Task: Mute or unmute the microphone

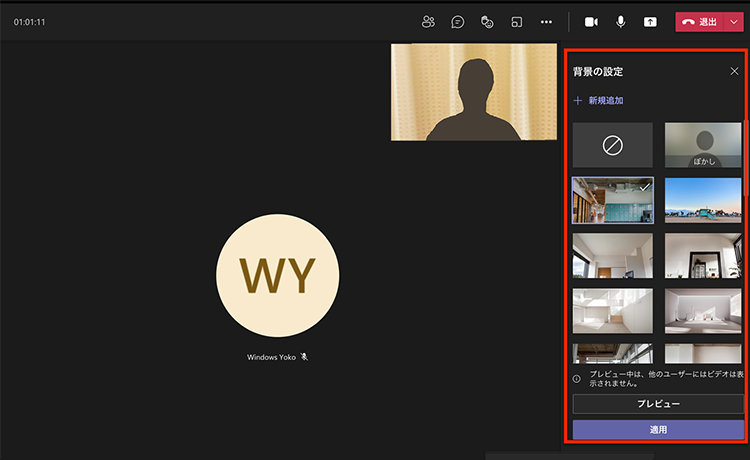Action: 621,21
